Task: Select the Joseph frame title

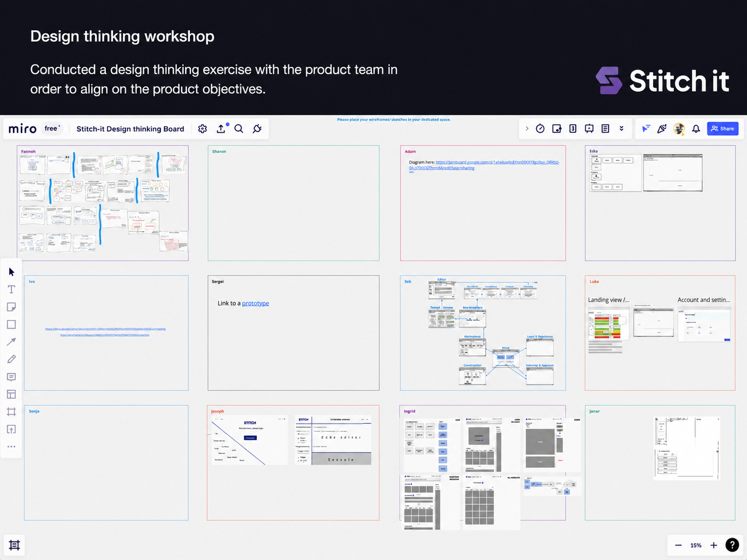Action: (218, 411)
